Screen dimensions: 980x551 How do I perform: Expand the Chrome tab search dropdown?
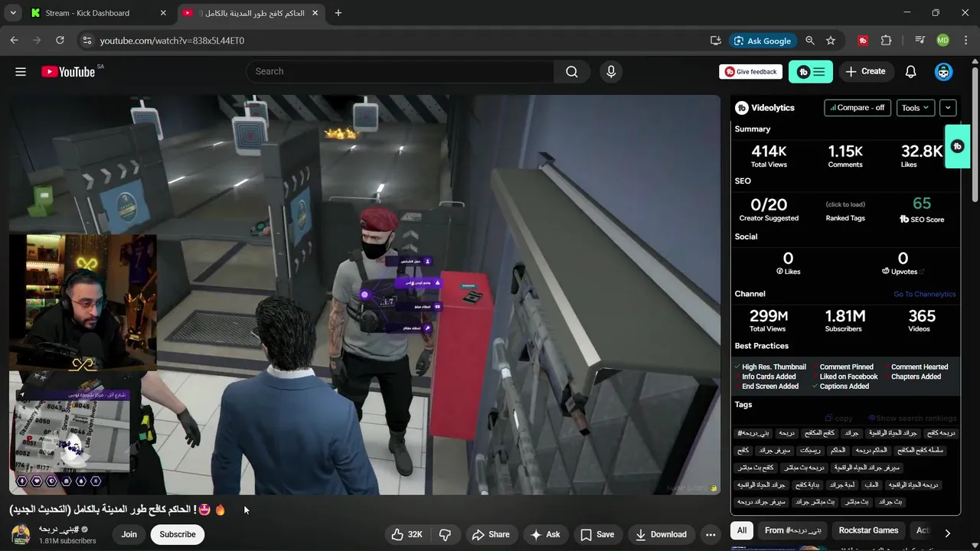click(13, 13)
